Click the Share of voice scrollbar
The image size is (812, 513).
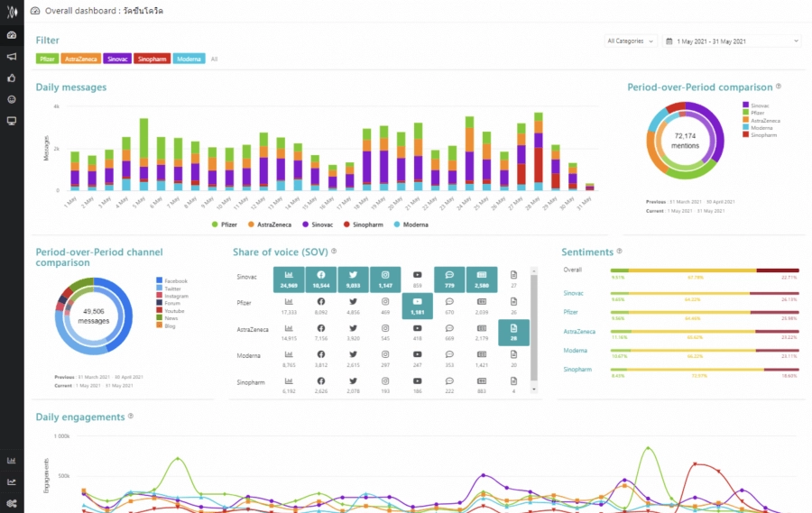click(533, 329)
